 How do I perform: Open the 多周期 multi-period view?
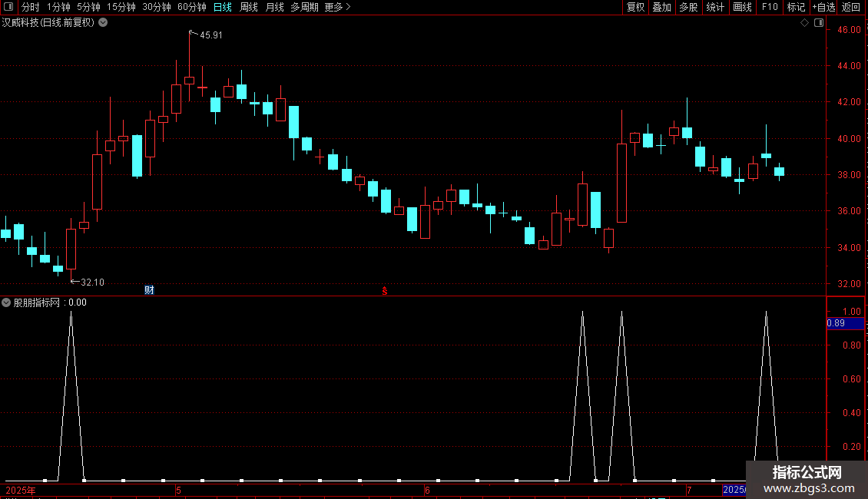click(304, 7)
